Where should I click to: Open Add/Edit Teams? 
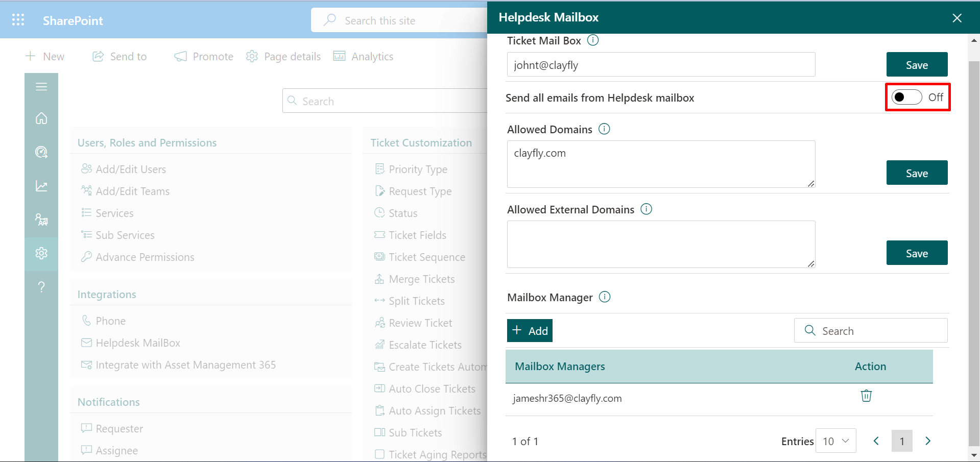[x=125, y=191]
